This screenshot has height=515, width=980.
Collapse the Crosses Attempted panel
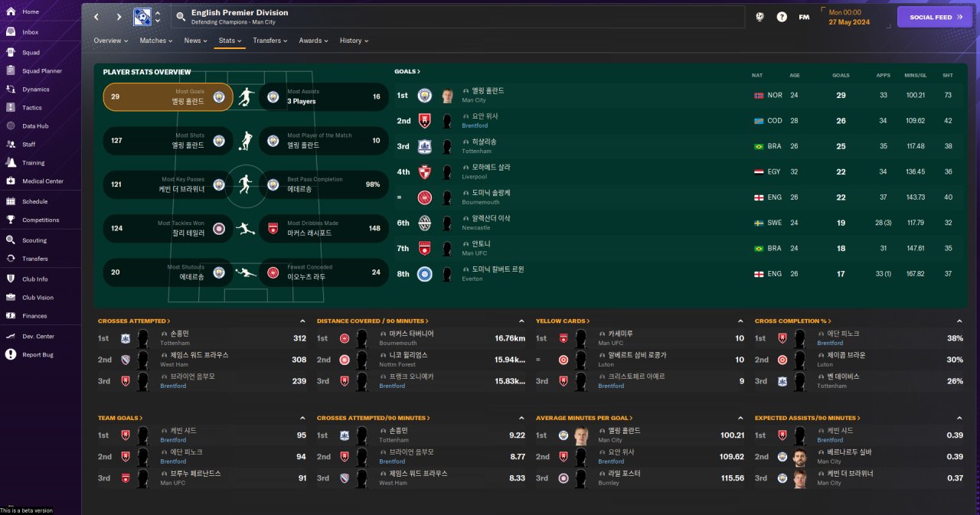tap(302, 321)
